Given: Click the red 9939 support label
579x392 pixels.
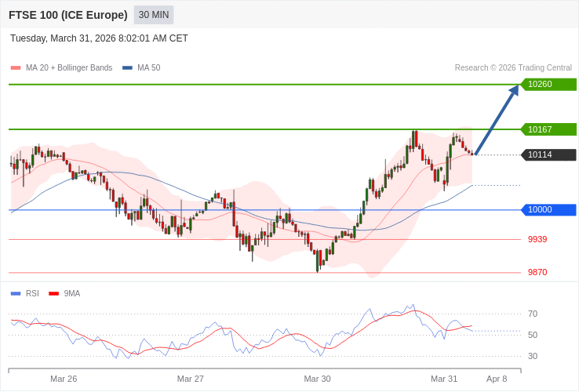Looking at the screenshot, I should click(x=537, y=239).
